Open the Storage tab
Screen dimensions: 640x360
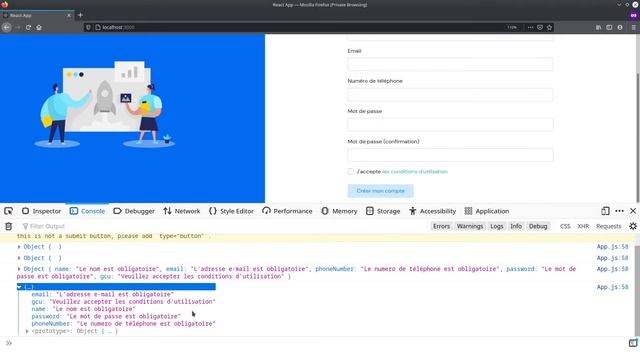point(383,211)
